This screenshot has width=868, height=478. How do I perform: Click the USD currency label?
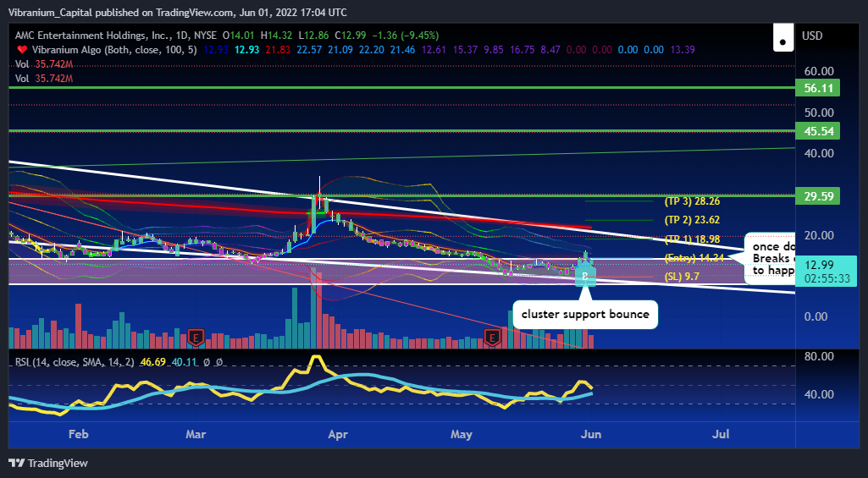[x=812, y=36]
